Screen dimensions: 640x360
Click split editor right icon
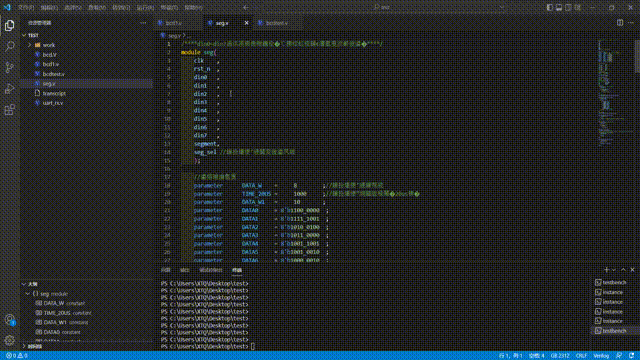click(620, 23)
